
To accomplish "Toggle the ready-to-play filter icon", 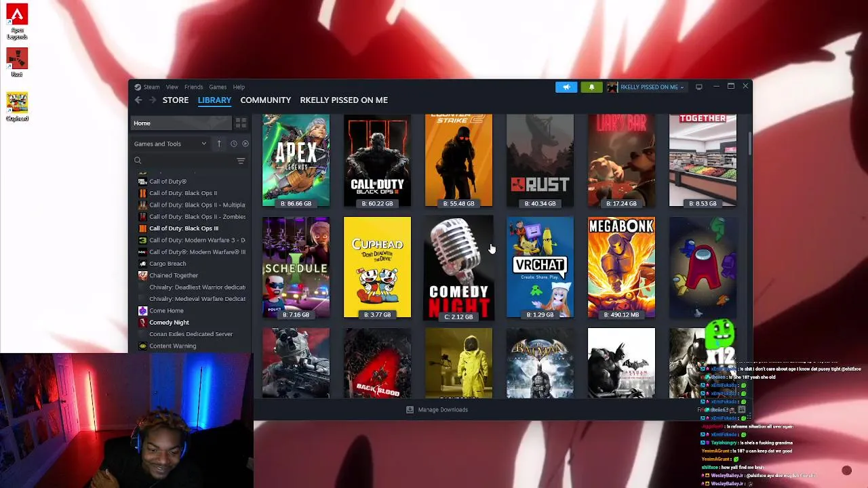I will [x=245, y=144].
